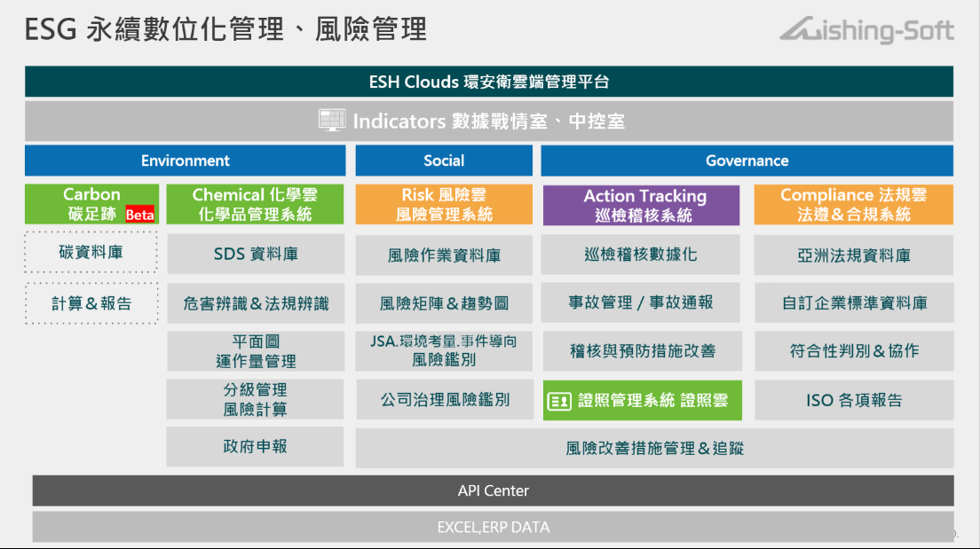Click the API Center bar
The height and width of the screenshot is (549, 980).
(494, 491)
